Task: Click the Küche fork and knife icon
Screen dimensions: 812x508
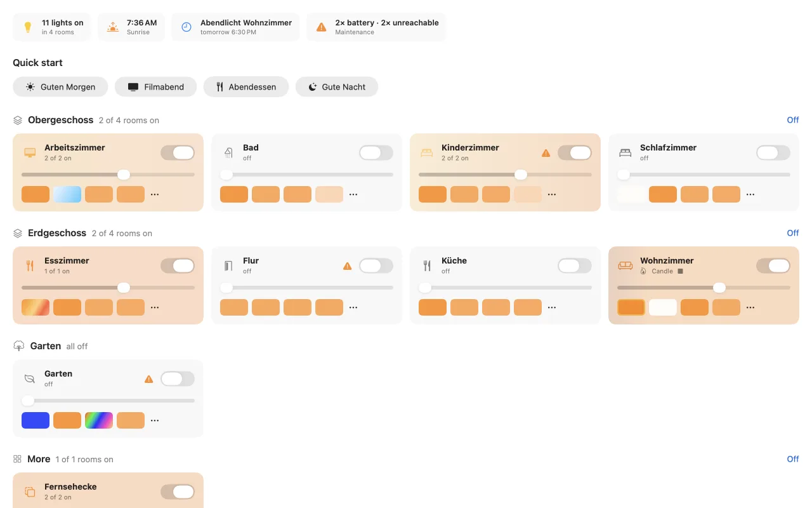Action: click(427, 265)
